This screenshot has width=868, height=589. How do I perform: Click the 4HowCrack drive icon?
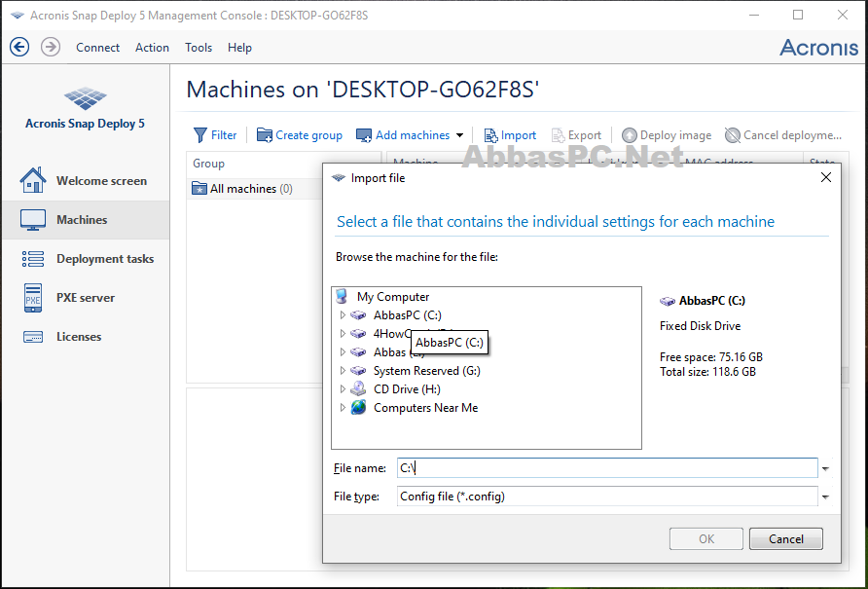coord(359,334)
